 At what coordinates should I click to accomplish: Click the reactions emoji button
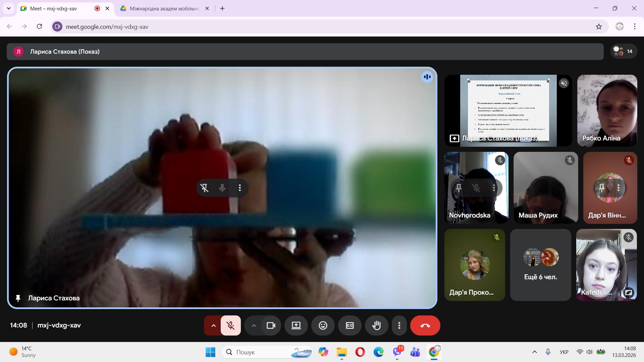[323, 325]
